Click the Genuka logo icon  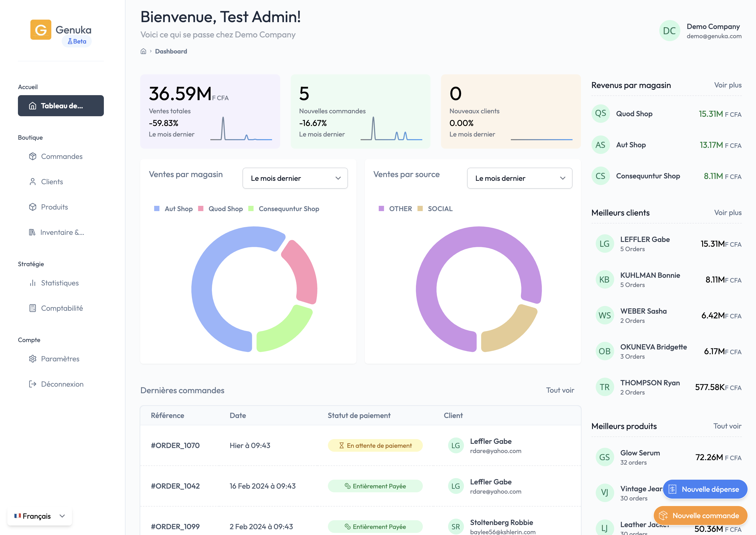[41, 30]
